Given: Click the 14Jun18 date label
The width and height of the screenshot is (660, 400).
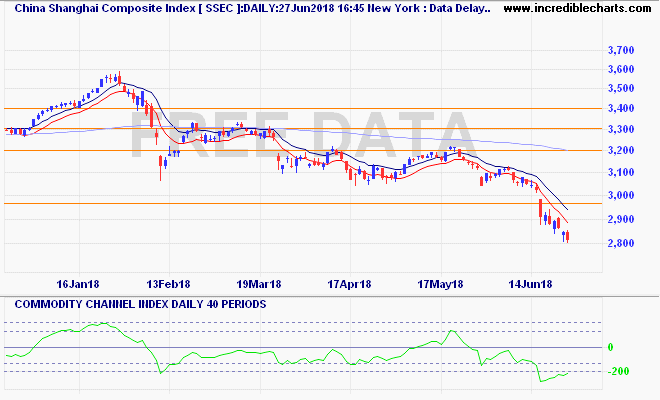Looking at the screenshot, I should 529,284.
